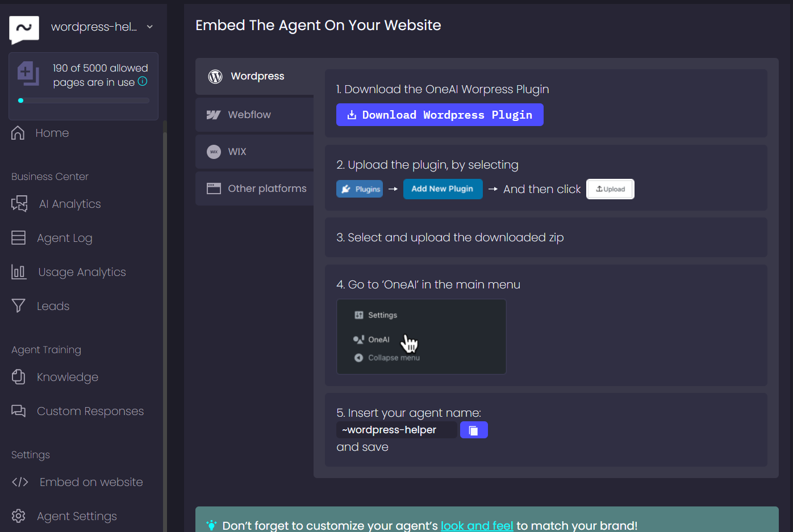Image resolution: width=793 pixels, height=532 pixels.
Task: Click the Knowledge documents icon
Action: pos(18,376)
